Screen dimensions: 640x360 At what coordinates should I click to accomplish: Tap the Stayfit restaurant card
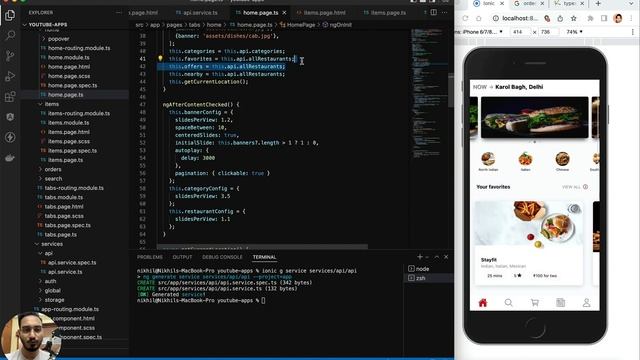(x=529, y=242)
